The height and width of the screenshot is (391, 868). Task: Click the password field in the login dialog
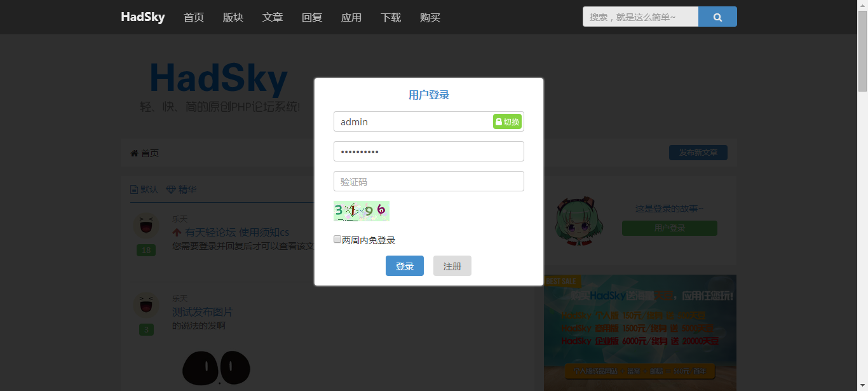[x=429, y=151]
